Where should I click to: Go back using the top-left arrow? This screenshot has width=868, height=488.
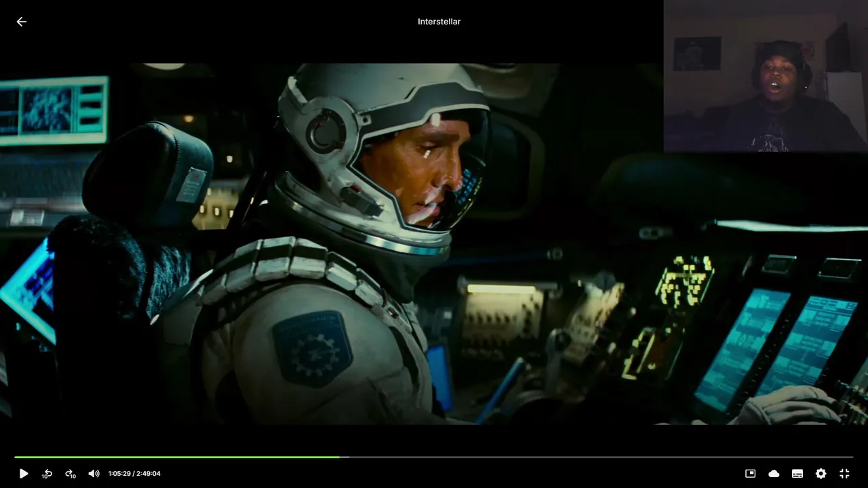pos(22,22)
